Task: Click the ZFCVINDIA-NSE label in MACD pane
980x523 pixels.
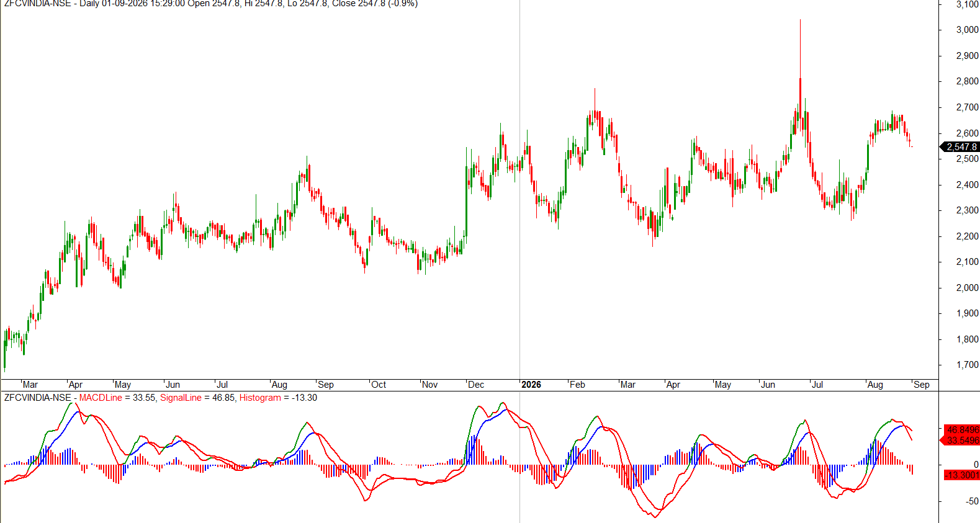Action: pyautogui.click(x=38, y=398)
